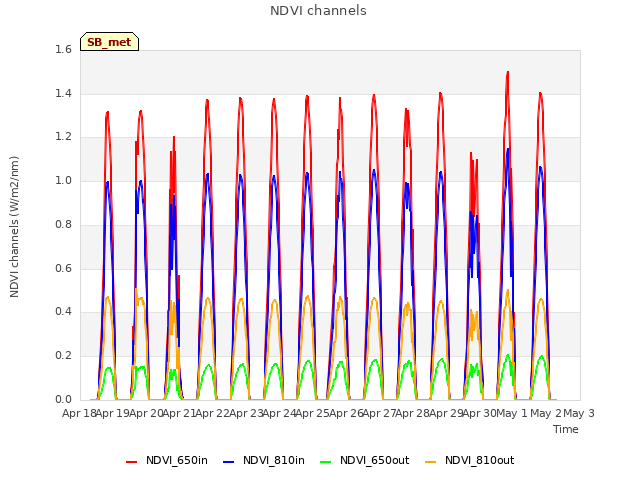Click the red NDVI_650in legend swatch

point(131,461)
